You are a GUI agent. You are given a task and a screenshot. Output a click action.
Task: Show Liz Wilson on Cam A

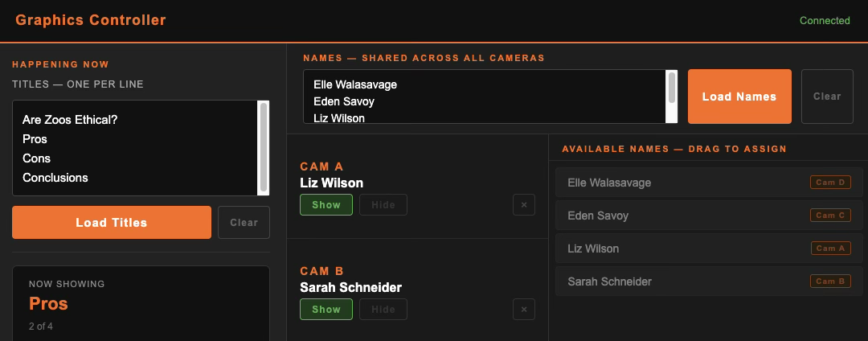pyautogui.click(x=326, y=205)
